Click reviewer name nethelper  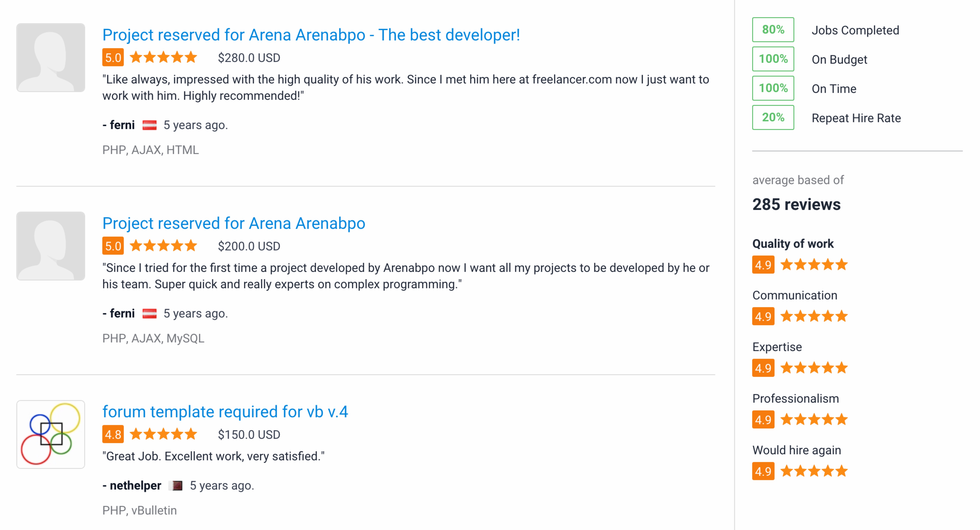tap(135, 485)
